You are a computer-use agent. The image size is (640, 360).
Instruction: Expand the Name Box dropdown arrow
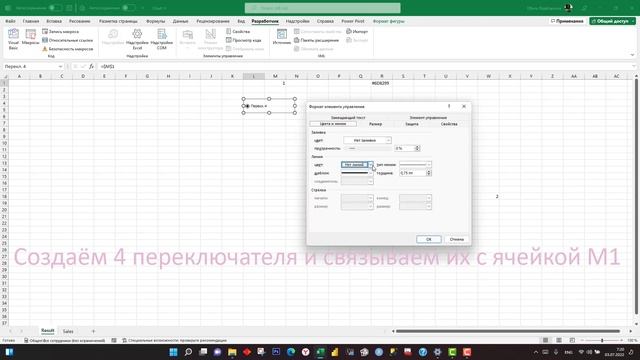pos(60,67)
